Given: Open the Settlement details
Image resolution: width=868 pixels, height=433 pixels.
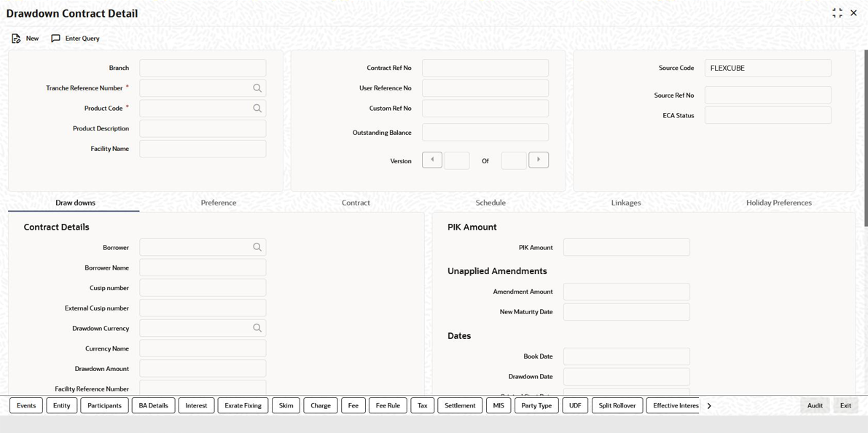Looking at the screenshot, I should (460, 405).
